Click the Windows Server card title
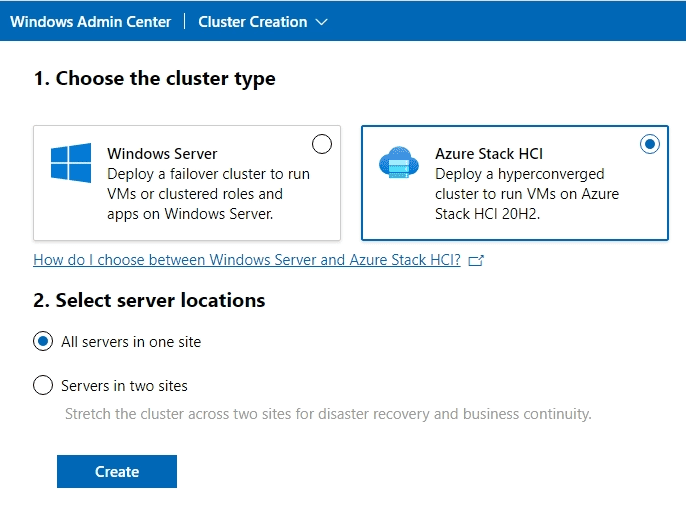 pyautogui.click(x=162, y=154)
